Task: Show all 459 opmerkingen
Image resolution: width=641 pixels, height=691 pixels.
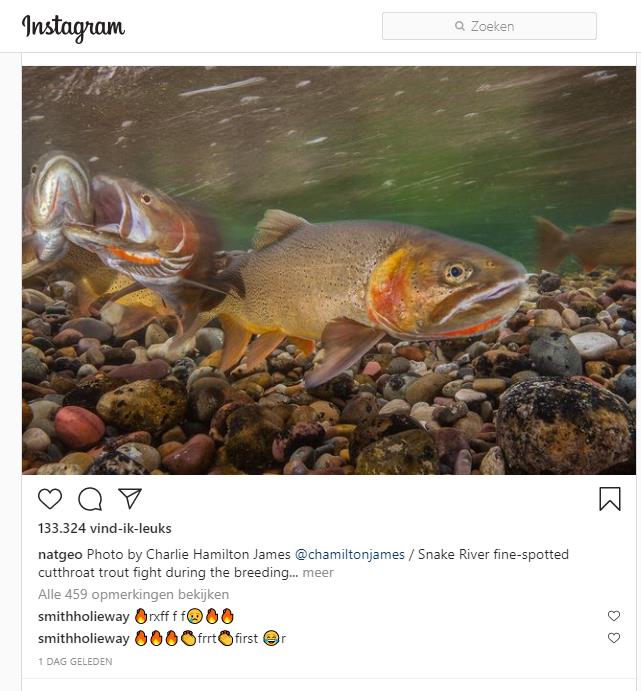Action: (133, 594)
